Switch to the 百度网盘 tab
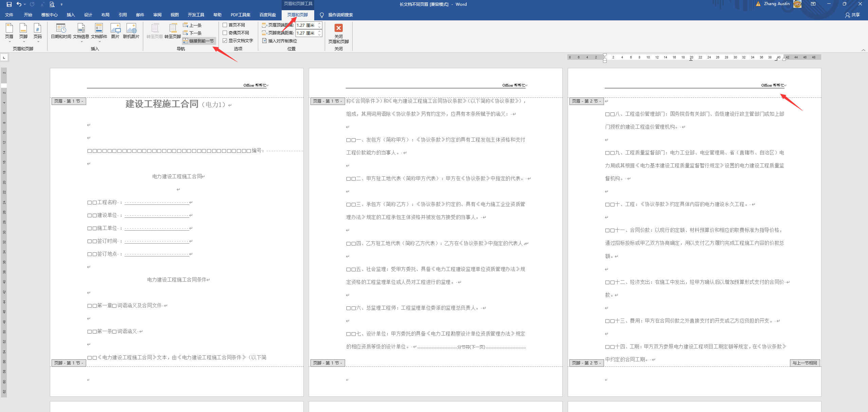 pyautogui.click(x=268, y=15)
